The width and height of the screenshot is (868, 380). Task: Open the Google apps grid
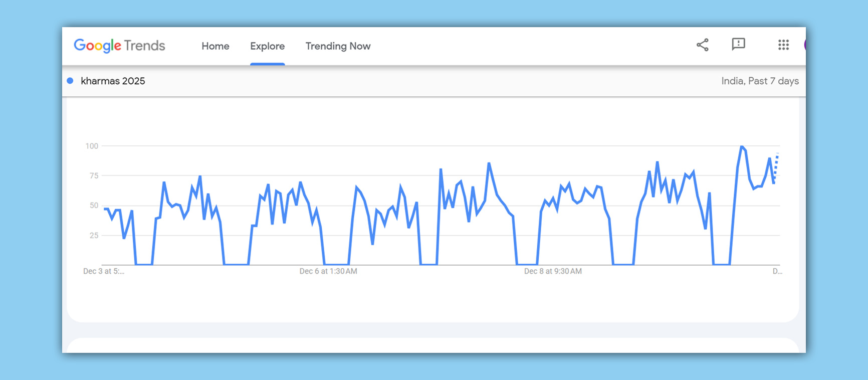[783, 45]
